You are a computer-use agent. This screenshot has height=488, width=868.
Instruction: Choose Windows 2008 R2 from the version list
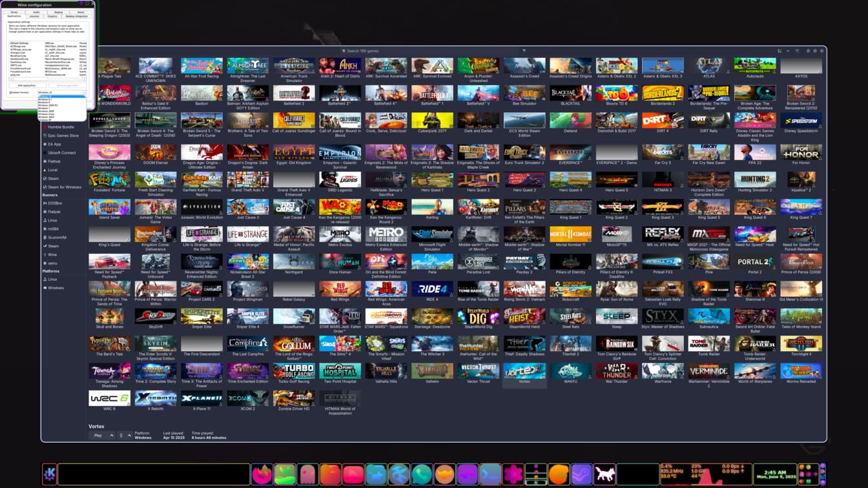[61, 105]
